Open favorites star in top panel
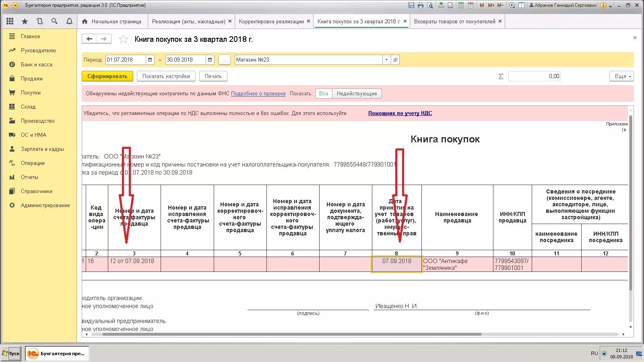Image resolution: width=644 pixels, height=362 pixels. click(x=25, y=21)
